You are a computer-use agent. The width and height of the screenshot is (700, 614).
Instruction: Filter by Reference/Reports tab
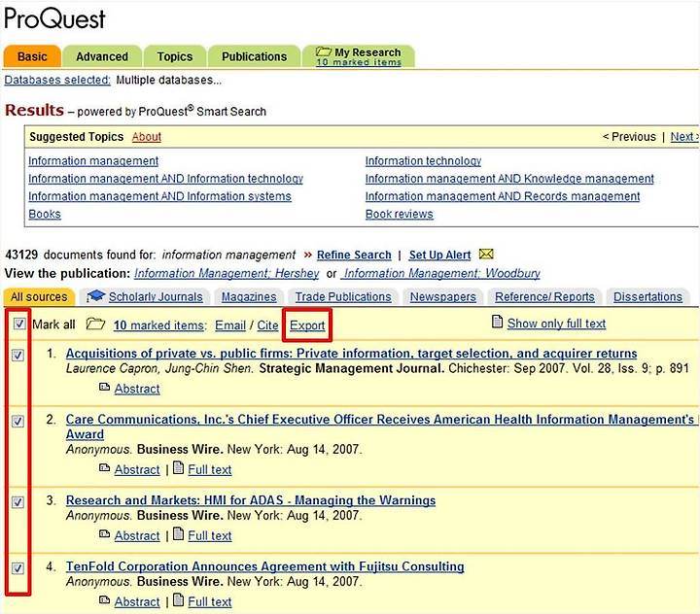coord(544,297)
